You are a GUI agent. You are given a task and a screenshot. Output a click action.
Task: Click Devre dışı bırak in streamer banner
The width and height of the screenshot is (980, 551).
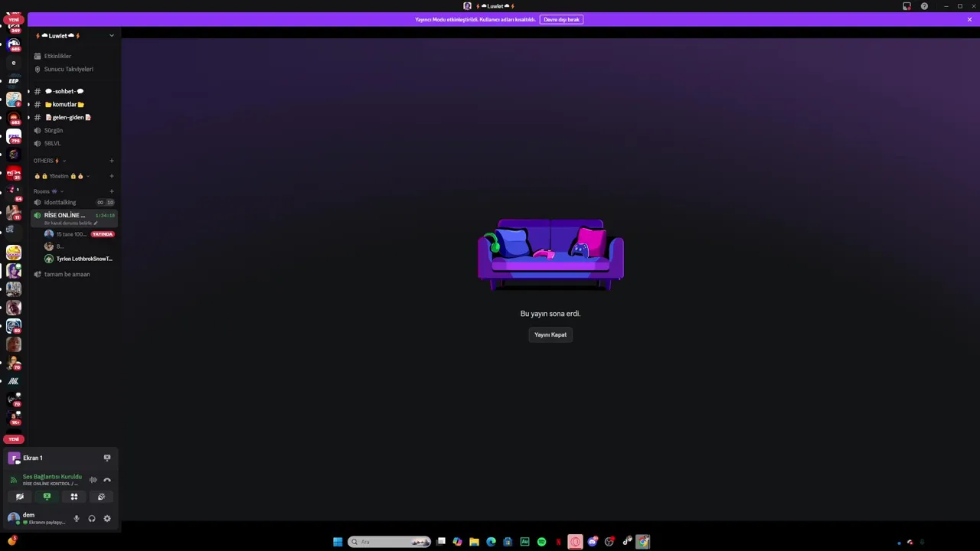pos(562,19)
